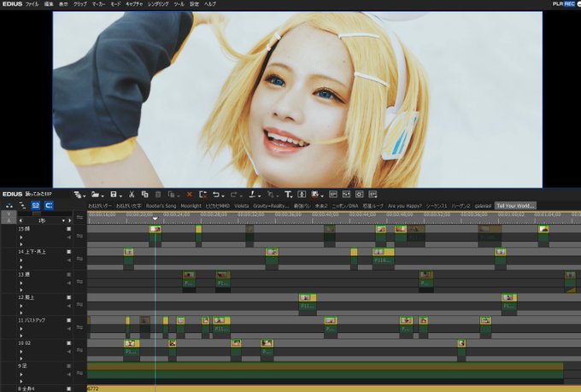This screenshot has height=392, width=581.
Task: Open the new sequence icon's dropdown arrow
Action: click(85, 196)
